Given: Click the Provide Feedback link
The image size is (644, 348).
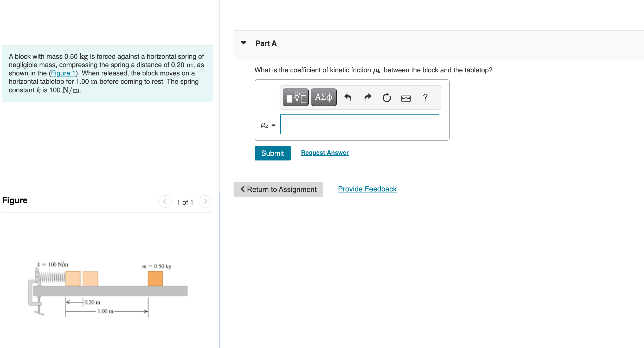Looking at the screenshot, I should coord(367,189).
